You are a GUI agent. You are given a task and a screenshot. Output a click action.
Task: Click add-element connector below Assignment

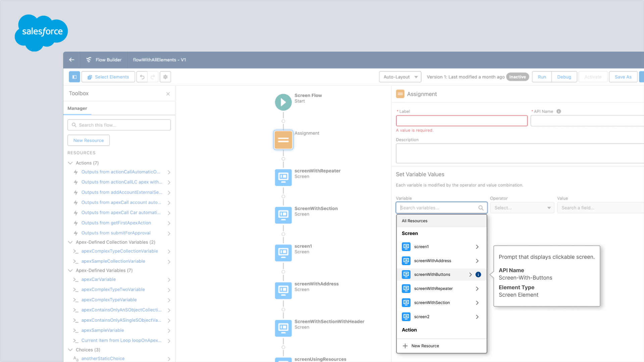coord(283,159)
